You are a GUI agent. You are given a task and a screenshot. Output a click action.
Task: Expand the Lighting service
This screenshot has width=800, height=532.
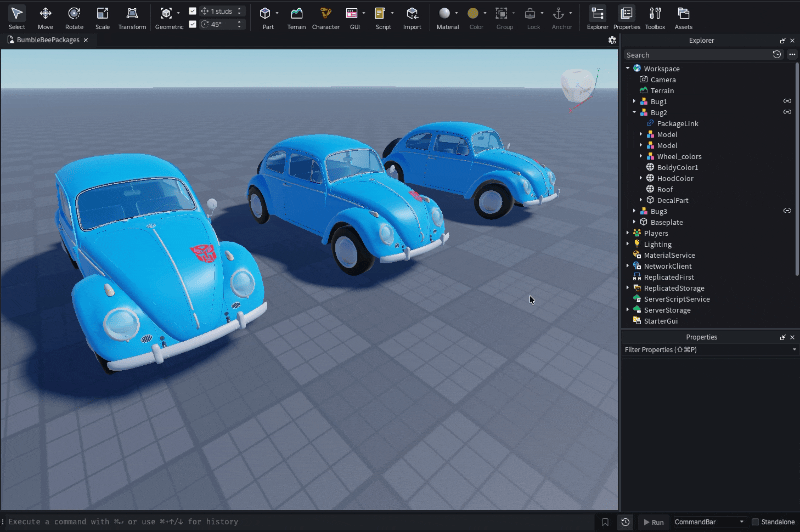[628, 244]
